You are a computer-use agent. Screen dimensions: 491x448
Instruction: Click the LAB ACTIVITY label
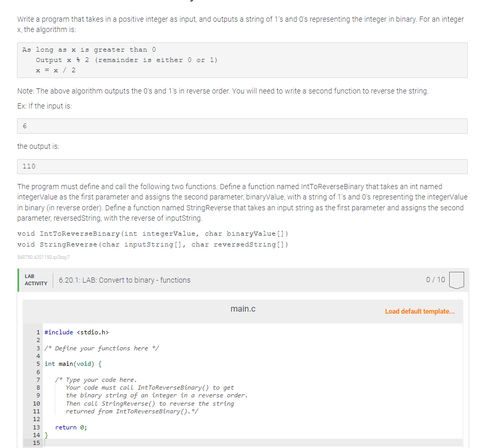pos(35,280)
